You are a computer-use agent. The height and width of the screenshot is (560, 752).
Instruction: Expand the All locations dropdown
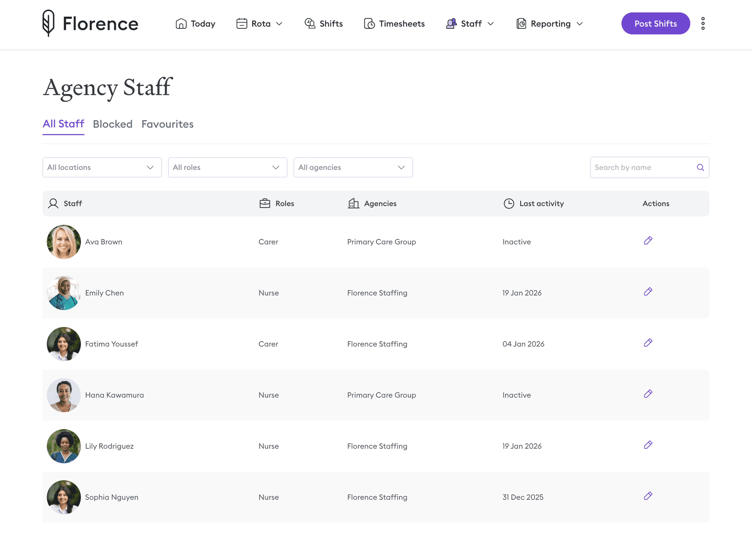click(x=102, y=167)
